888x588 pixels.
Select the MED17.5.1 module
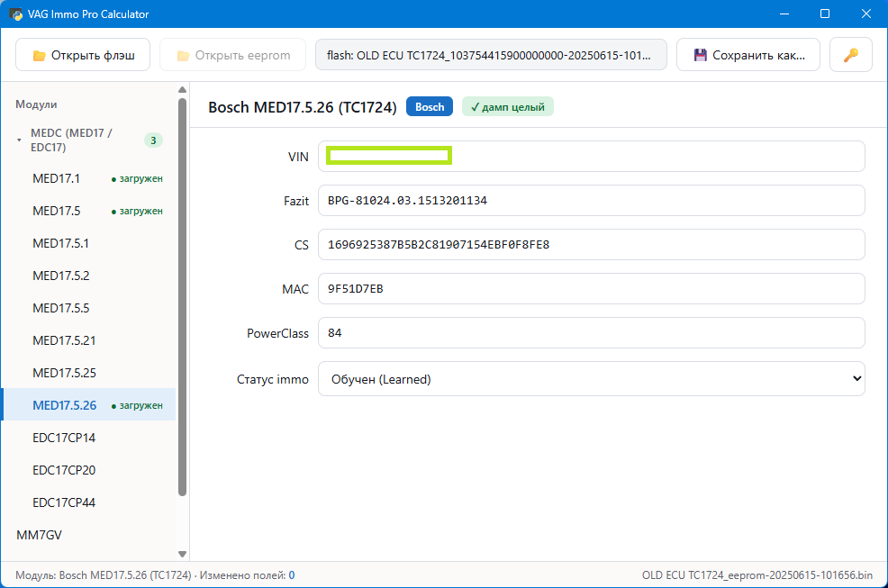coord(89,243)
